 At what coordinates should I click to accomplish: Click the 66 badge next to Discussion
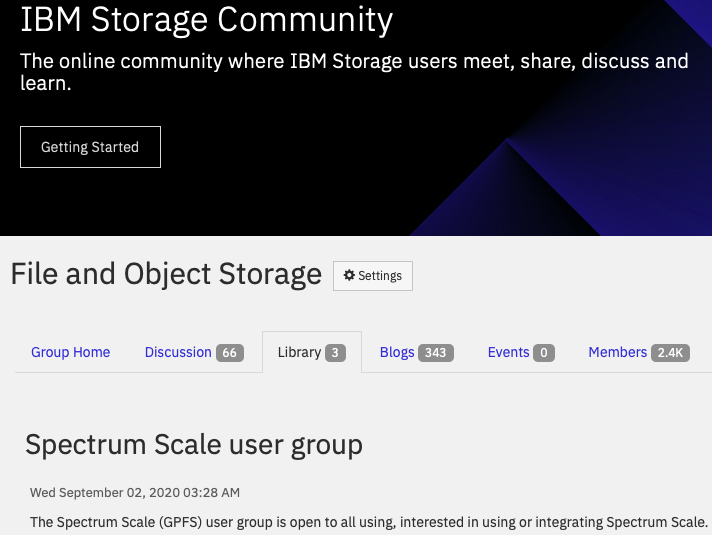(x=230, y=353)
